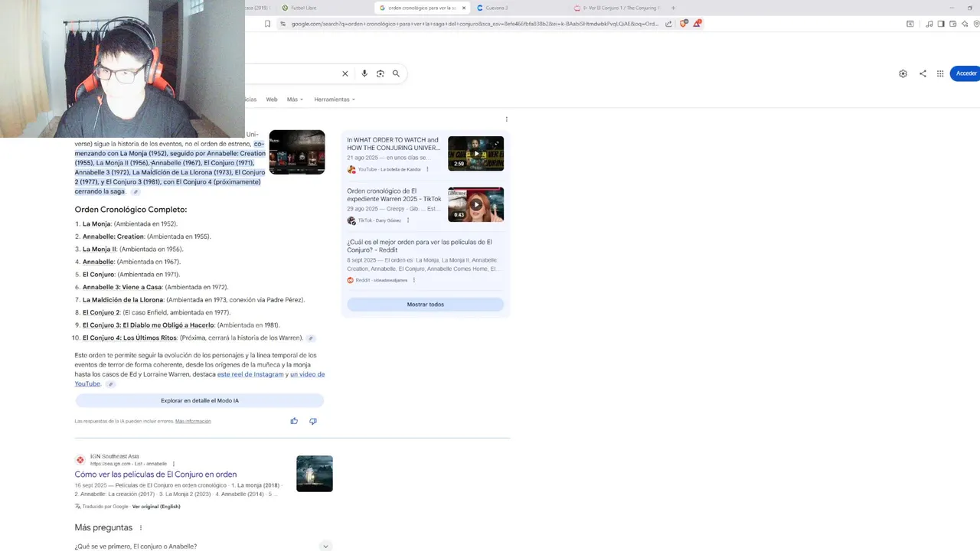Image resolution: width=980 pixels, height=551 pixels.
Task: Switch to Ver El Conjuro 1 tab
Action: click(x=618, y=8)
